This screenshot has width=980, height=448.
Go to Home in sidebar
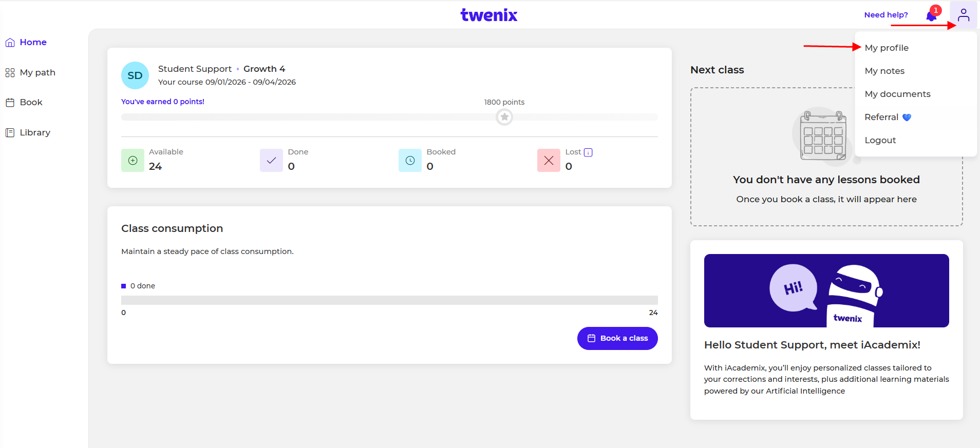(33, 43)
